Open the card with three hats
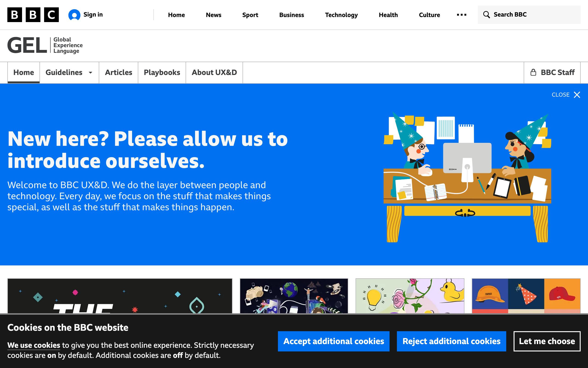The image size is (588, 368). [526, 296]
